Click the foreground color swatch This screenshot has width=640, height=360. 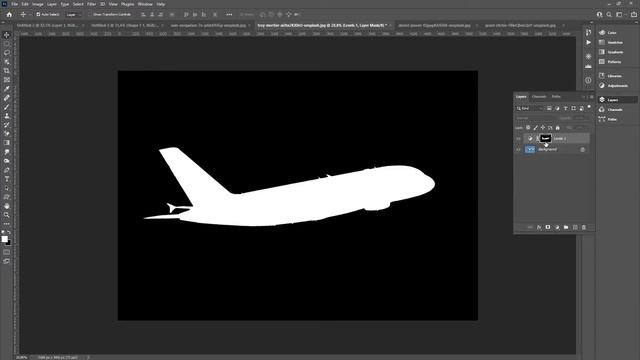tap(4, 239)
